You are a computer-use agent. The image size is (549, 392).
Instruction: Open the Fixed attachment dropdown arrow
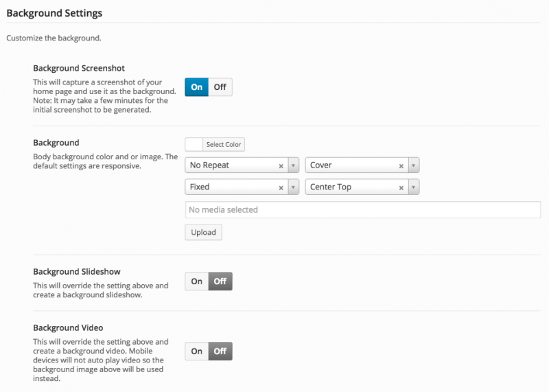[294, 187]
